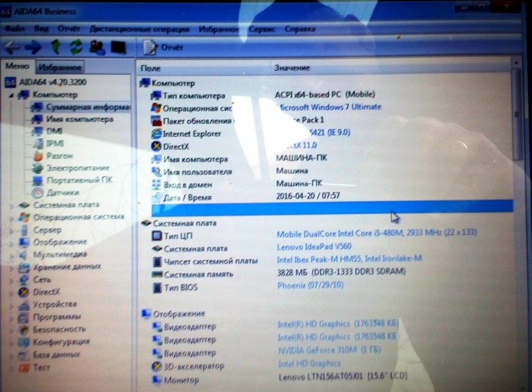Click the 3D-акселератор row icon

pyautogui.click(x=157, y=366)
